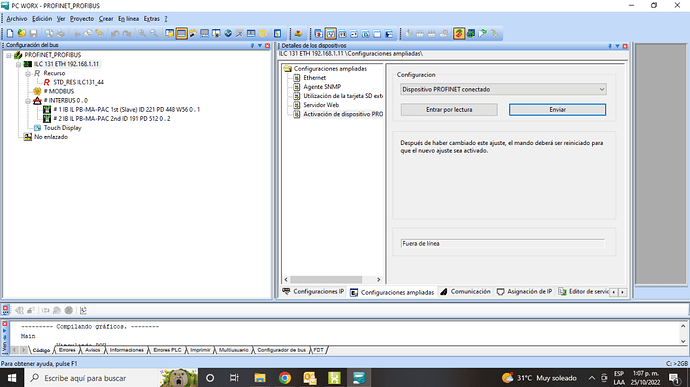Select Ethernet in Configuraciones ampliadas
The image size is (690, 387).
pos(314,78)
